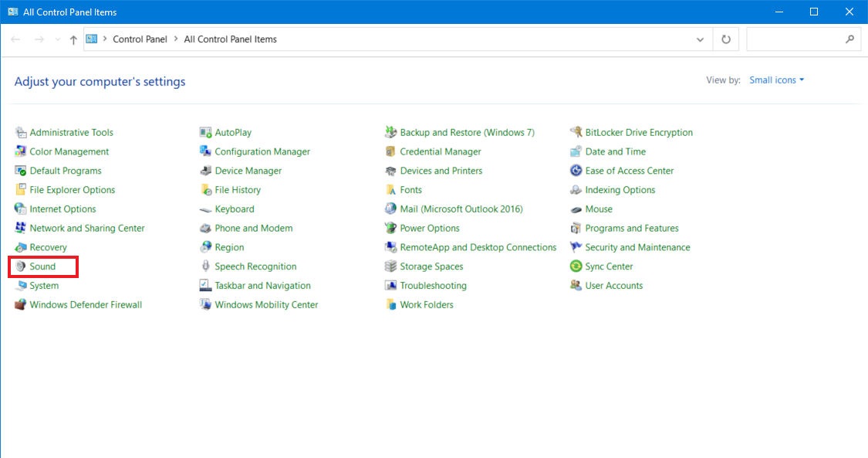The height and width of the screenshot is (458, 868).
Task: Click the File History icon
Action: [x=205, y=190]
